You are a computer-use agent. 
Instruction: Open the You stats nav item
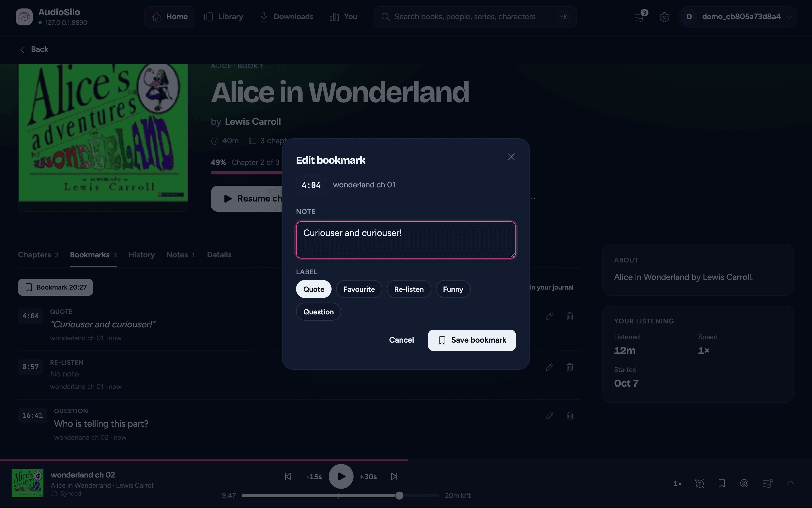pyautogui.click(x=343, y=17)
